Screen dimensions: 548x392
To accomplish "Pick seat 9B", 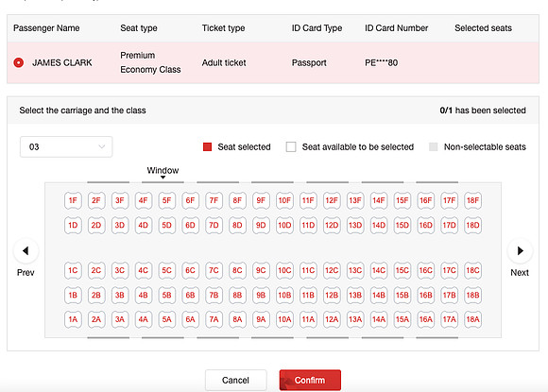I will click(x=261, y=295).
